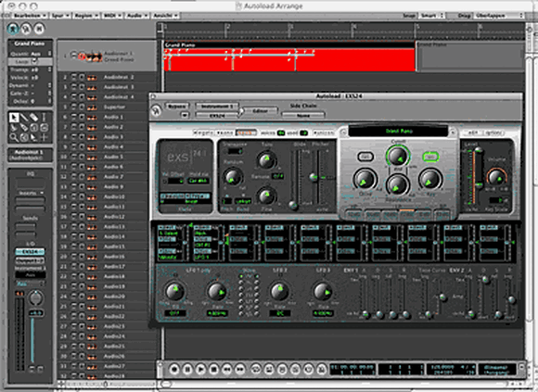This screenshot has height=392, width=538.
Task: Click the Fast Forward button in the transport
Action: pyautogui.click(x=240, y=370)
